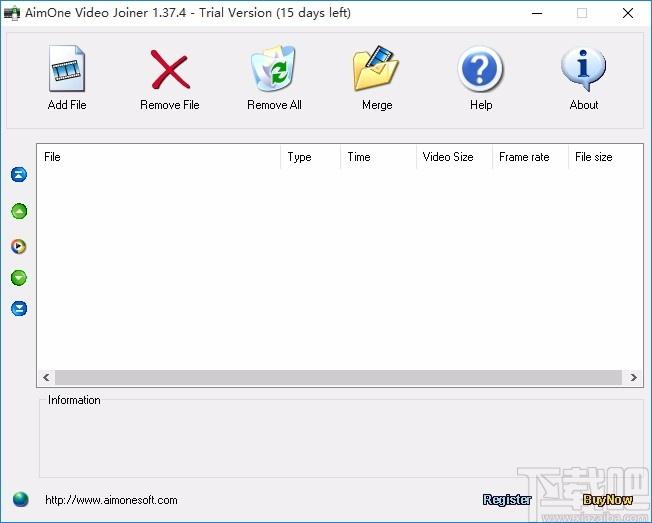
Task: Click the red X Remove File icon
Action: coord(170,69)
